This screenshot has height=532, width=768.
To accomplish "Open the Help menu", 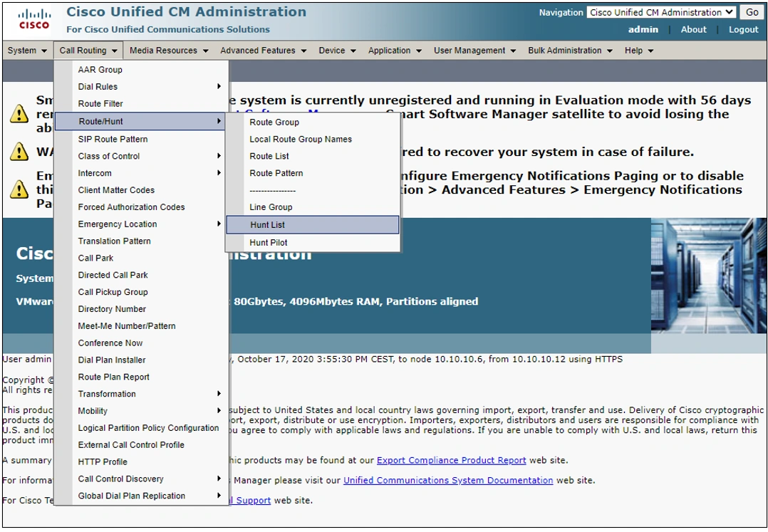I will point(638,51).
